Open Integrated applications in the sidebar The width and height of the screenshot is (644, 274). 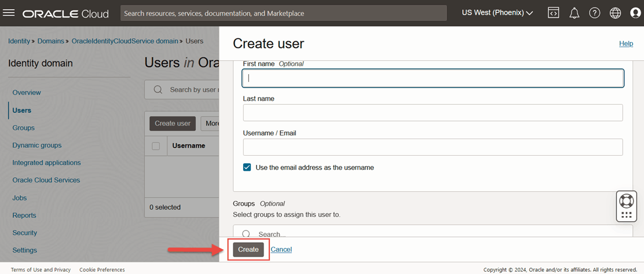pyautogui.click(x=46, y=163)
